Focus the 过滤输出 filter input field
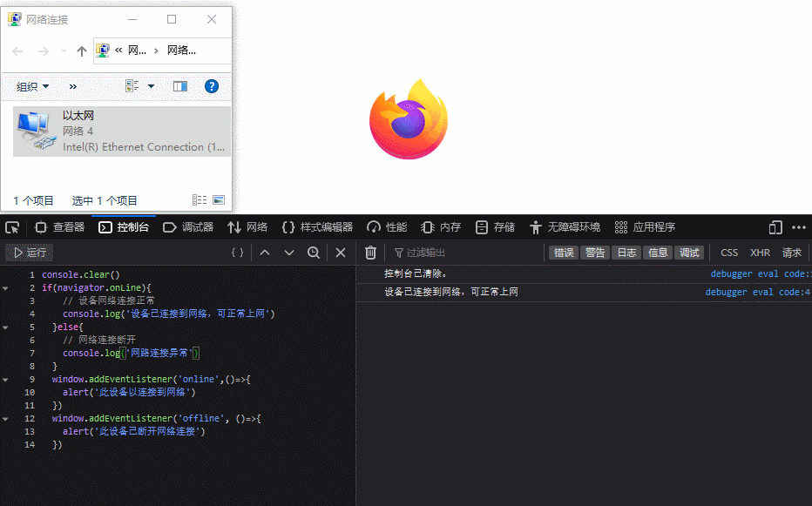 pos(466,253)
